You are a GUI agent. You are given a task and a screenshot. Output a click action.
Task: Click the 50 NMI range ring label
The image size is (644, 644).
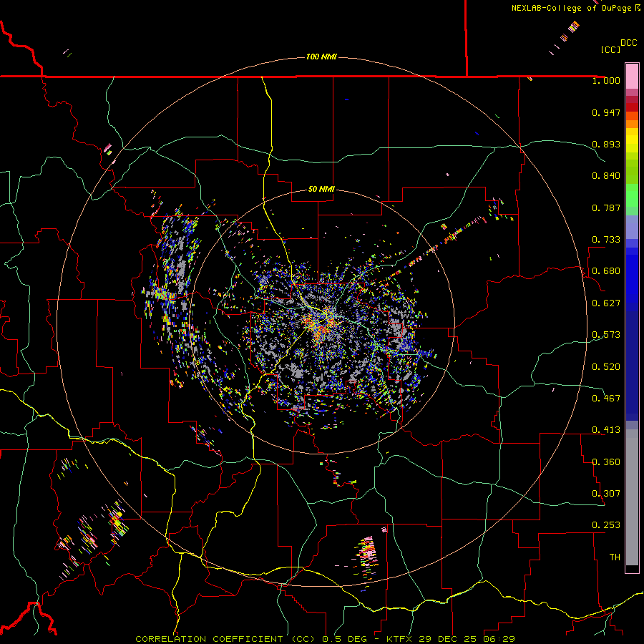coord(321,189)
